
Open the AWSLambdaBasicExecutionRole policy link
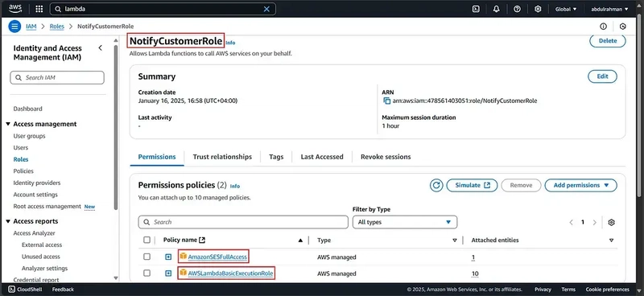[x=230, y=273]
